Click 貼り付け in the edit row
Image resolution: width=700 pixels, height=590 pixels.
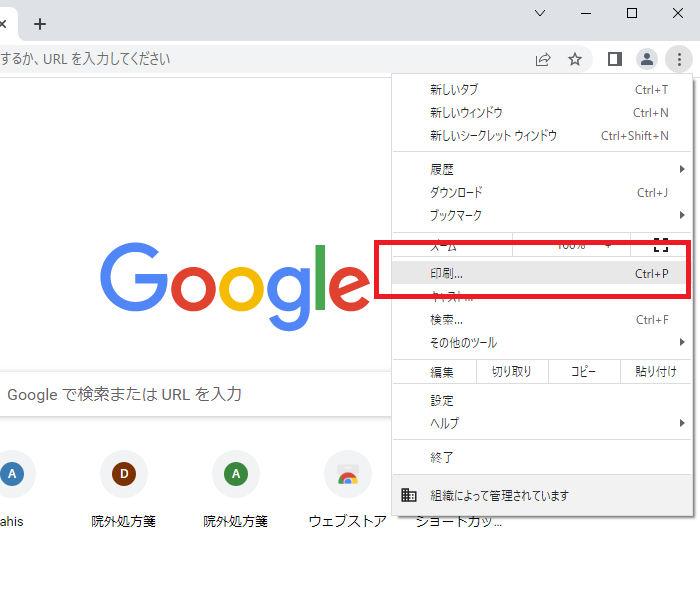(x=656, y=371)
